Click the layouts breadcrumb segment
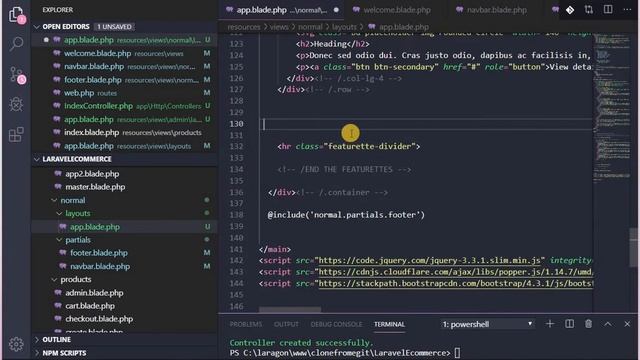The image size is (640, 360). pyautogui.click(x=344, y=27)
